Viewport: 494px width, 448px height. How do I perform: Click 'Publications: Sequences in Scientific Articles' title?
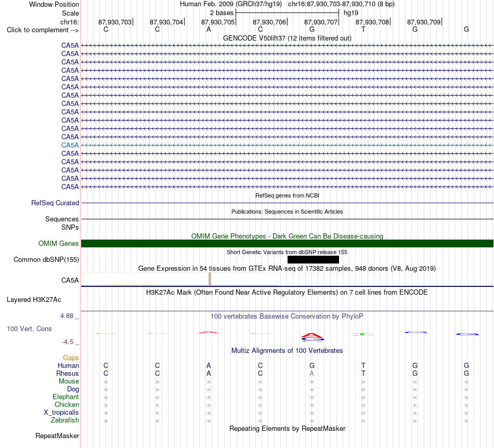click(x=287, y=212)
